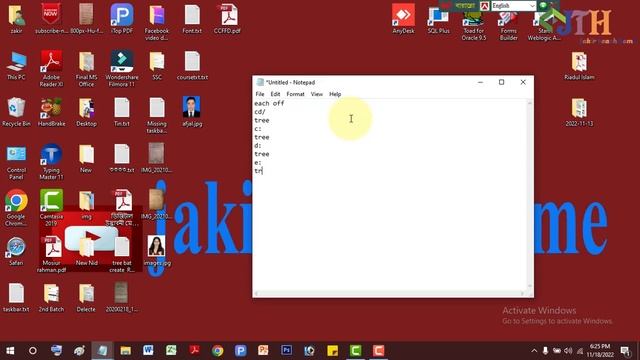The width and height of the screenshot is (640, 360).
Task: Select the subscribe-n... image icon
Action: pyautogui.click(x=51, y=19)
